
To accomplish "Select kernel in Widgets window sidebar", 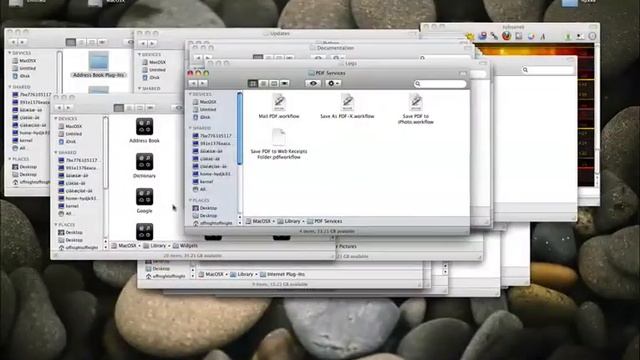I will tap(69, 206).
